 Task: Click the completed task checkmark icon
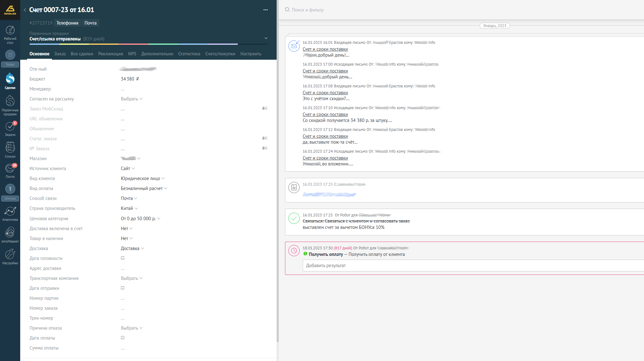(294, 218)
